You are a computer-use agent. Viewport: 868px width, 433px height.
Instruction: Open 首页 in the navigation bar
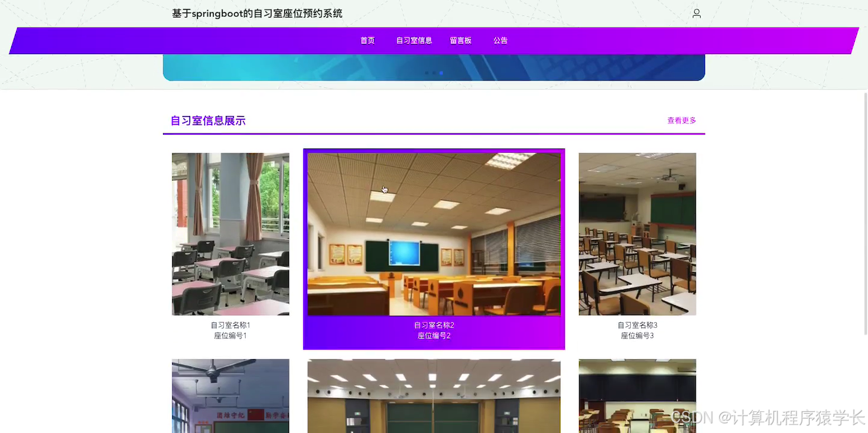coord(367,40)
